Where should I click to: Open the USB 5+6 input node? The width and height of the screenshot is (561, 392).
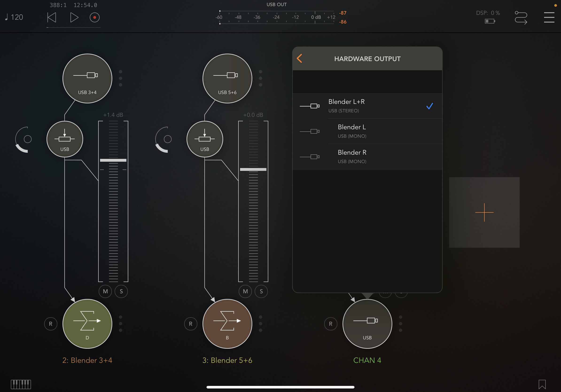pyautogui.click(x=227, y=78)
